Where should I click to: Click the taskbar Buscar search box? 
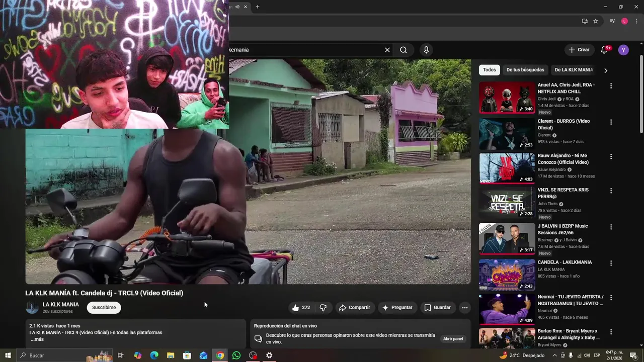(65, 355)
